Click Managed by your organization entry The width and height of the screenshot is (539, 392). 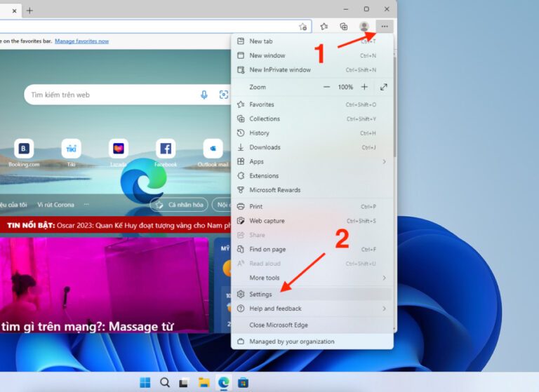point(312,342)
